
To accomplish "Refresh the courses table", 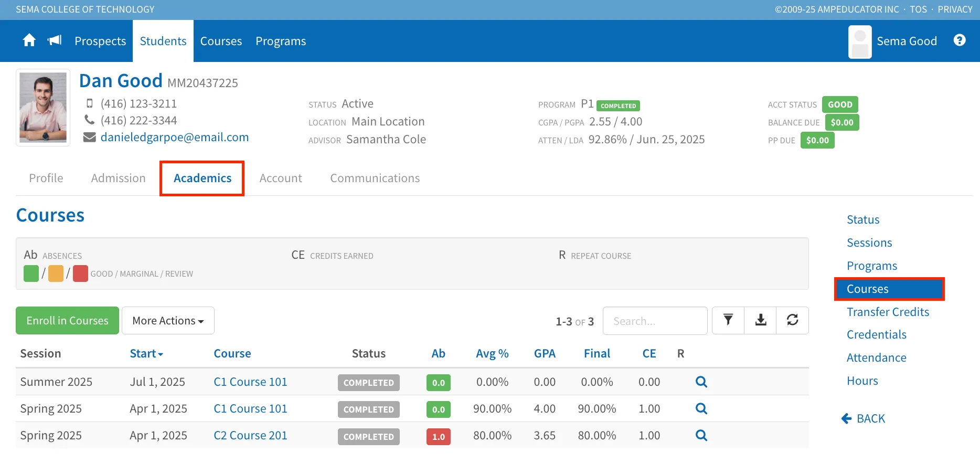I will (793, 320).
